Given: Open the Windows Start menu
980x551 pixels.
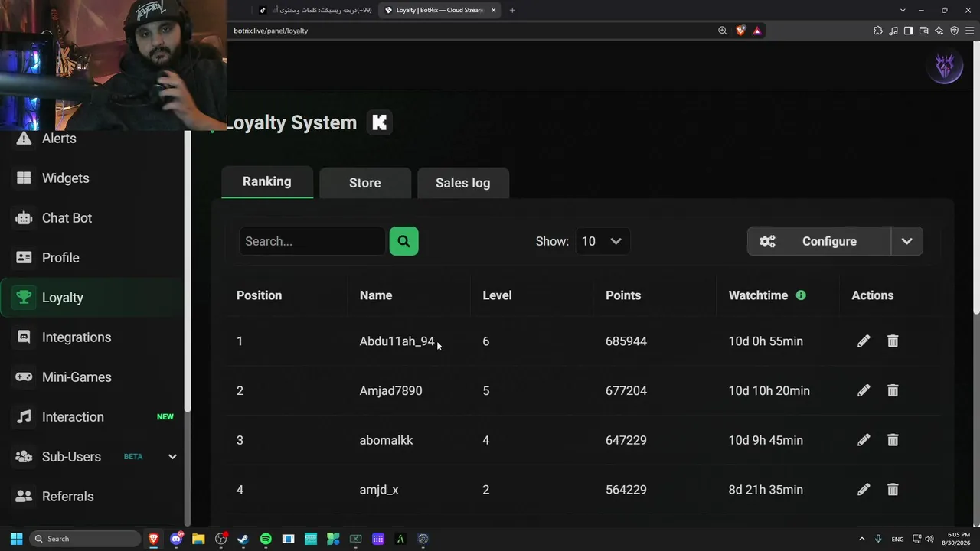Looking at the screenshot, I should (16, 539).
